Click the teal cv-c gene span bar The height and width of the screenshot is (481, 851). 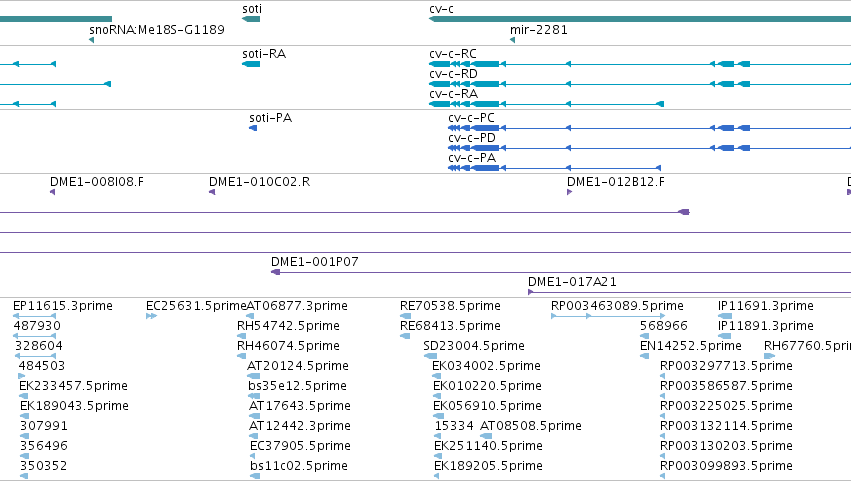tap(640, 19)
